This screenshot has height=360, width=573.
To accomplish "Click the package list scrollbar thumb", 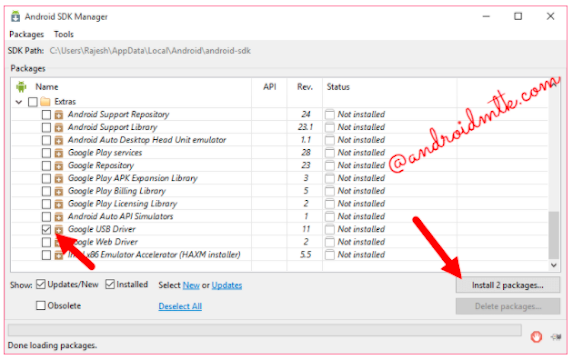I will pos(554,235).
